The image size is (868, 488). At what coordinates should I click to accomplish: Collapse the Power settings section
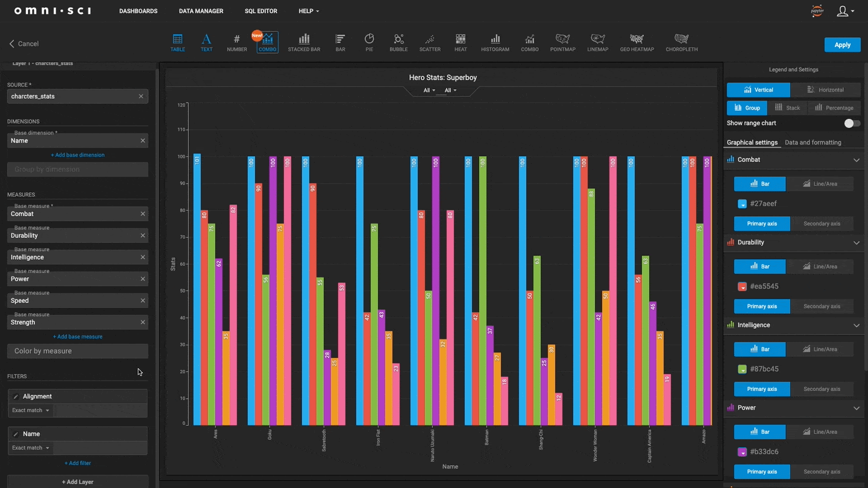click(x=857, y=408)
